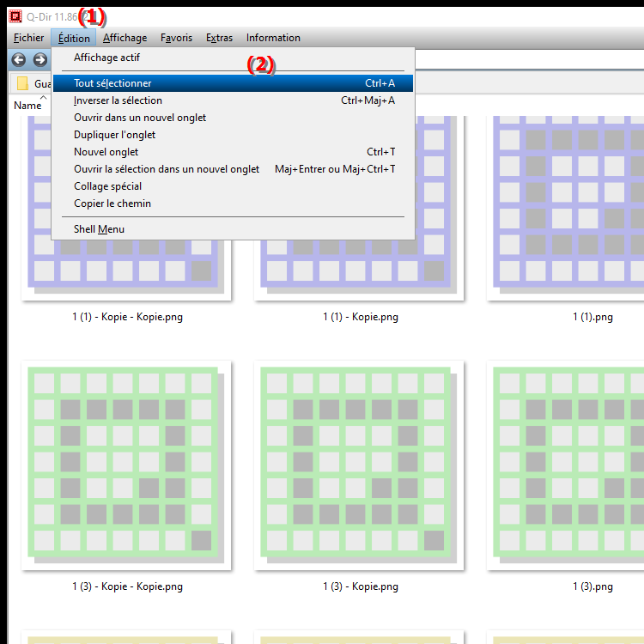The height and width of the screenshot is (644, 644).
Task: Open the Shell Menu entry
Action: (x=233, y=229)
